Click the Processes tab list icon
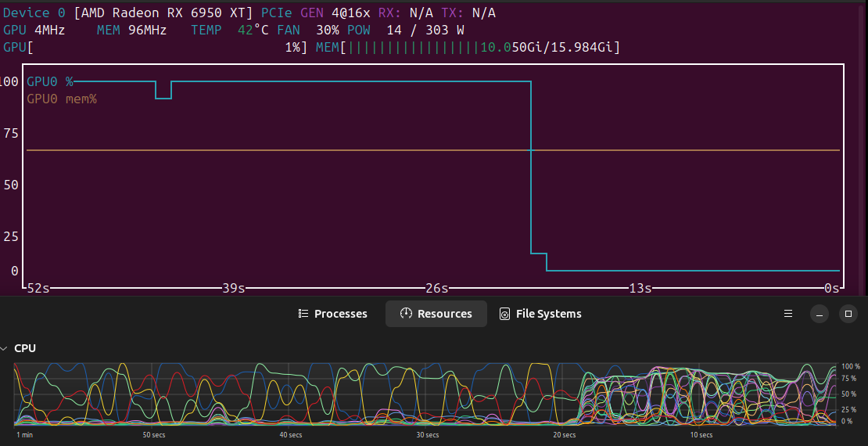The image size is (868, 446). pyautogui.click(x=303, y=314)
